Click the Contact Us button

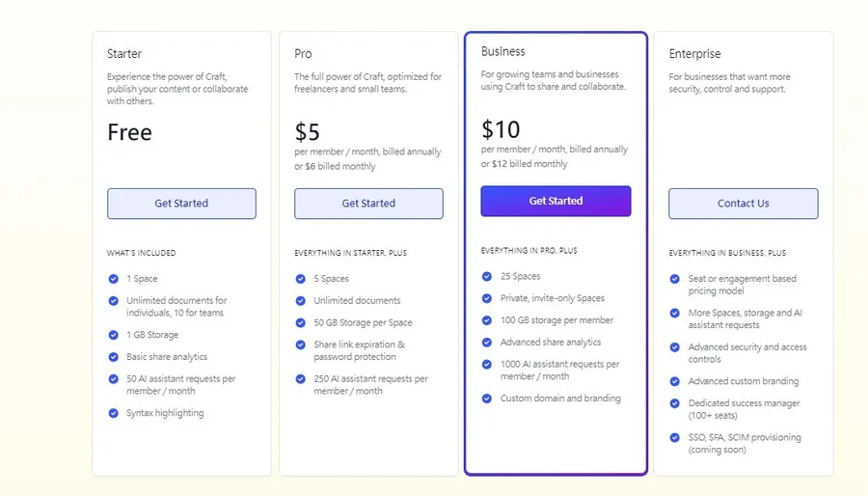point(743,204)
